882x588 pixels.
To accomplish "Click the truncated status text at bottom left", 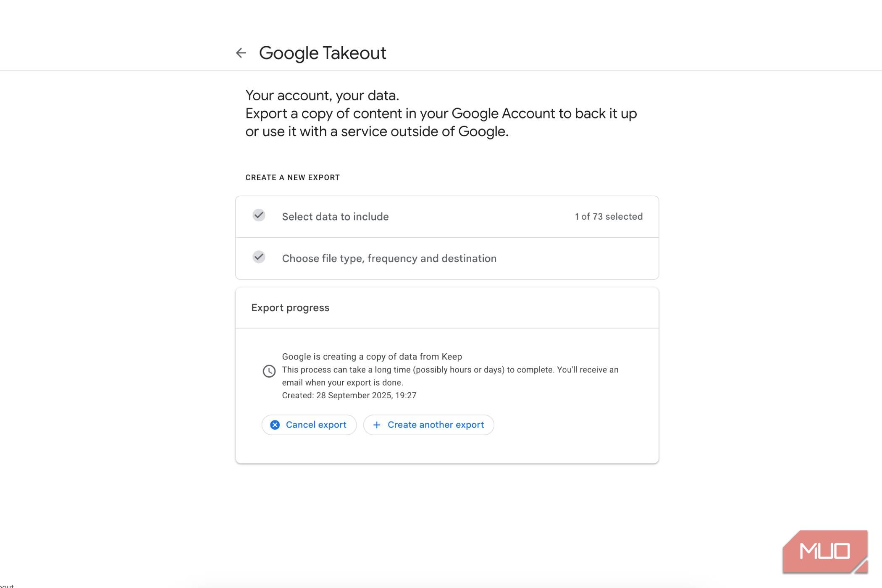I will point(7,585).
